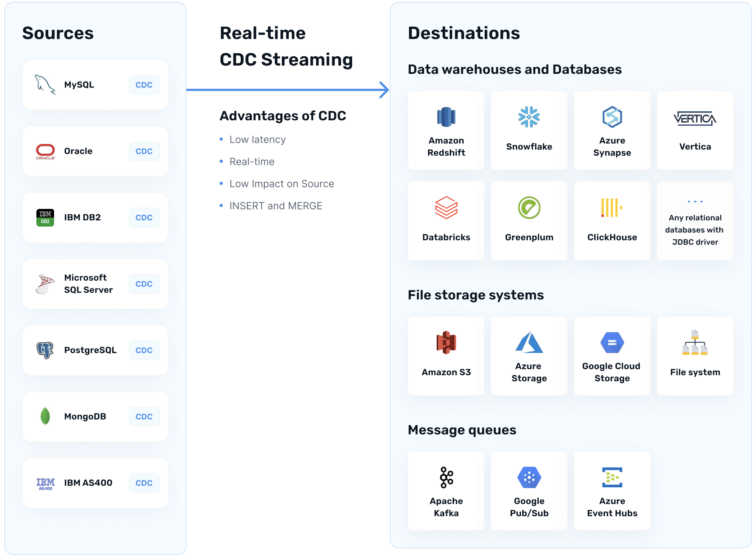Click the 'IBM DB2' source label
The width and height of the screenshot is (756, 559).
point(83,218)
